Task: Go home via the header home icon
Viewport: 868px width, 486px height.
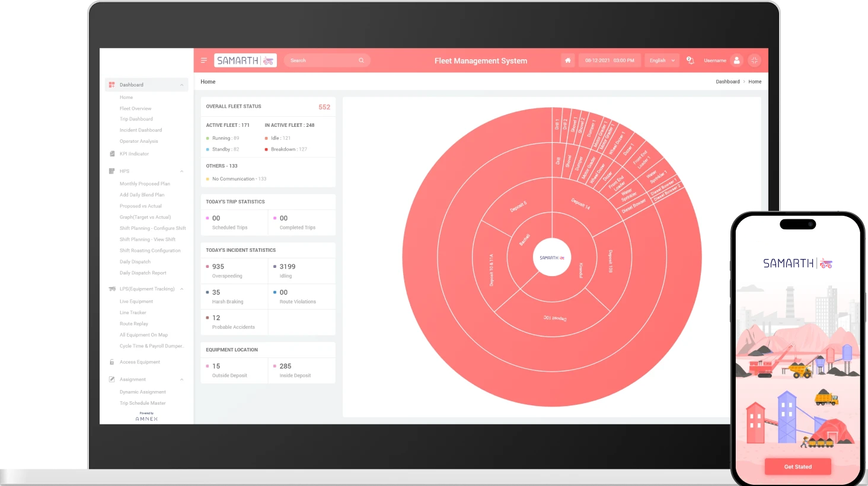Action: click(x=568, y=60)
